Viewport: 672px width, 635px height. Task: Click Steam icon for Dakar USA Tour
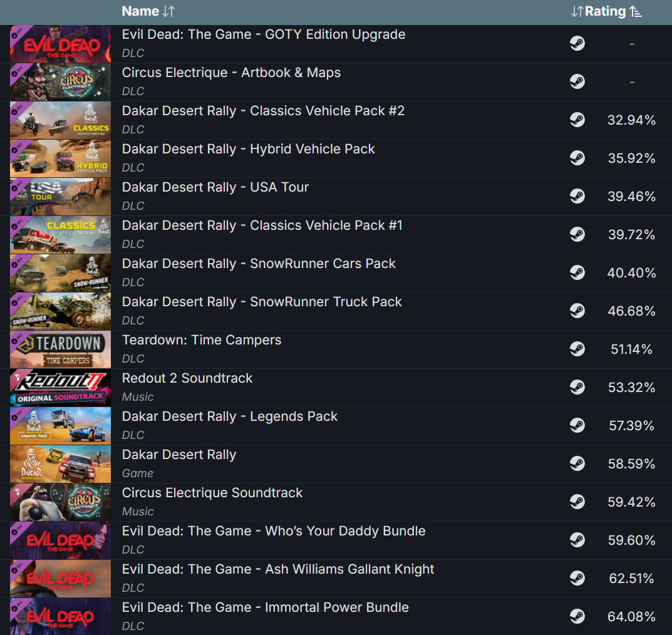pyautogui.click(x=577, y=196)
